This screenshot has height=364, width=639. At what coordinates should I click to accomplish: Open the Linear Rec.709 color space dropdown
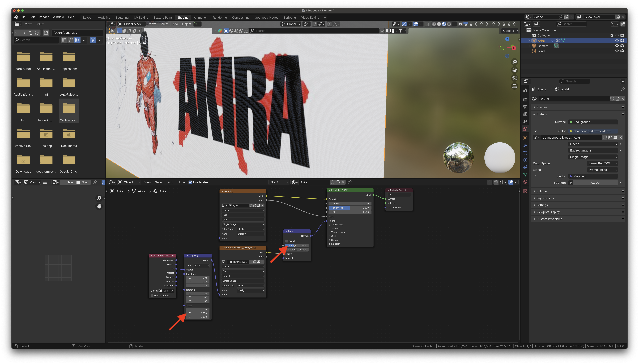coord(602,163)
